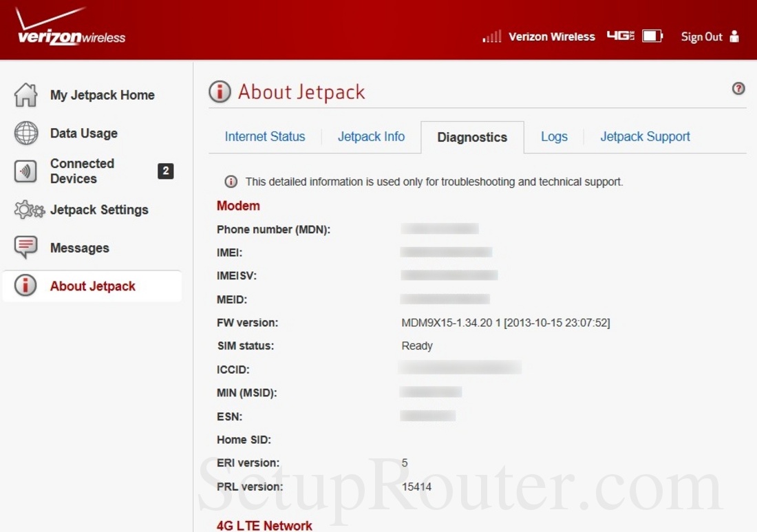Click the FW version value MDM9X15-1.34.20
The height and width of the screenshot is (532, 757).
click(x=506, y=323)
